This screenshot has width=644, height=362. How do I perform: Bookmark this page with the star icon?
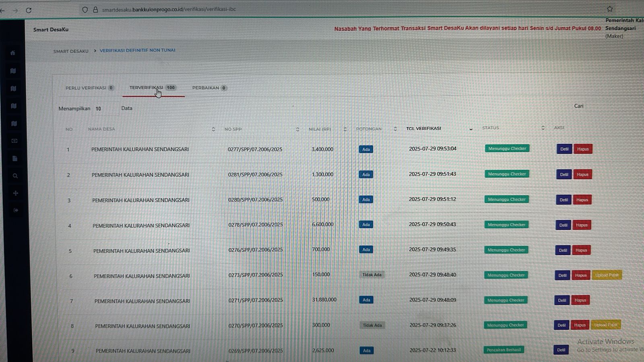610,9
